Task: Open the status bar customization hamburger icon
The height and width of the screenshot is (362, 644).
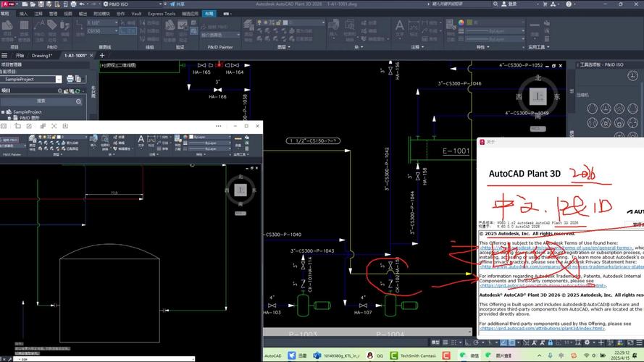Action: point(640,342)
